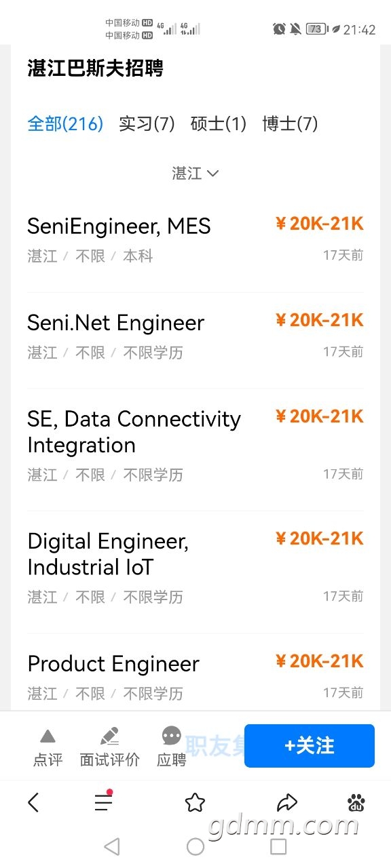Bookmark the page with the star icon
Viewport: 391px width, 868px height.
195,803
